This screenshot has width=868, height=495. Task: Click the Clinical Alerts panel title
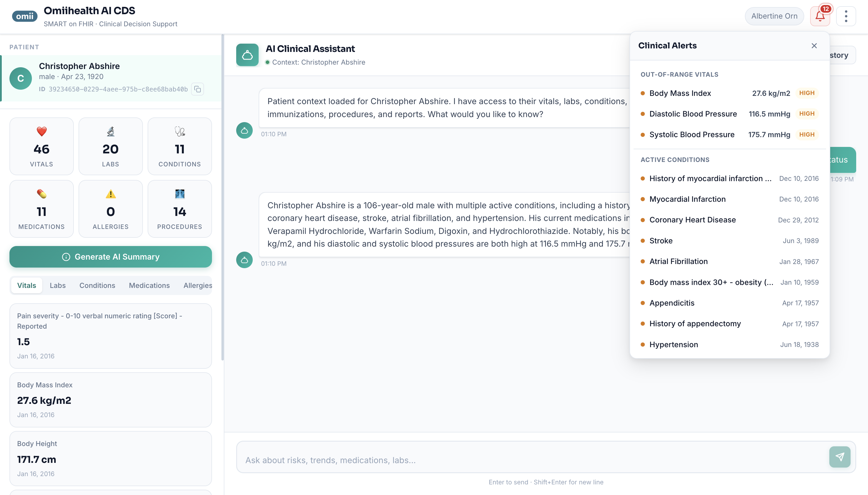667,45
